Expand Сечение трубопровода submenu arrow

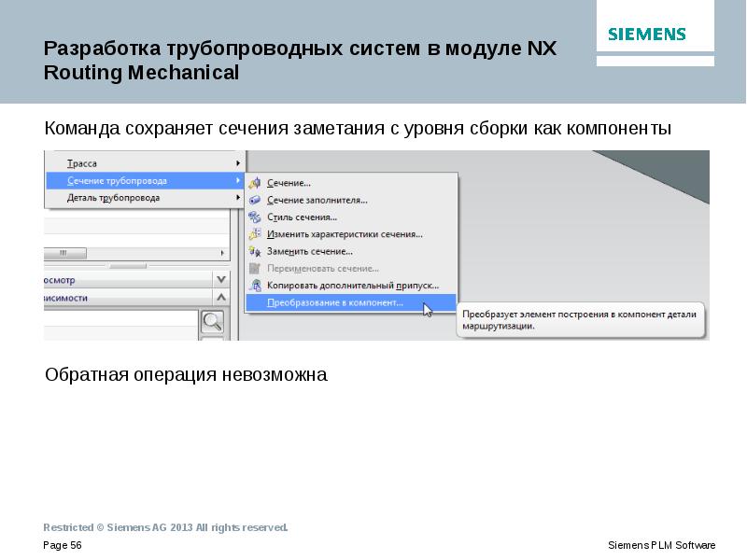pos(238,180)
